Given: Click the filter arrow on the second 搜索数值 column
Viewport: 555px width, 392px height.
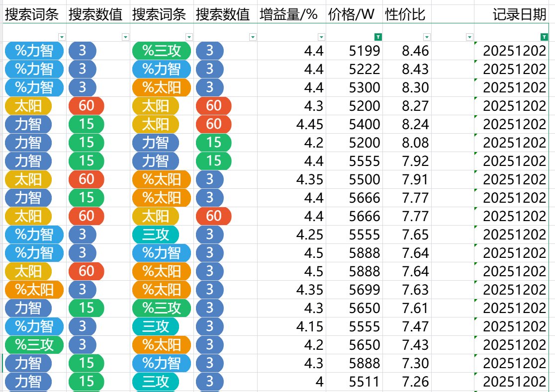Looking at the screenshot, I should tap(253, 36).
